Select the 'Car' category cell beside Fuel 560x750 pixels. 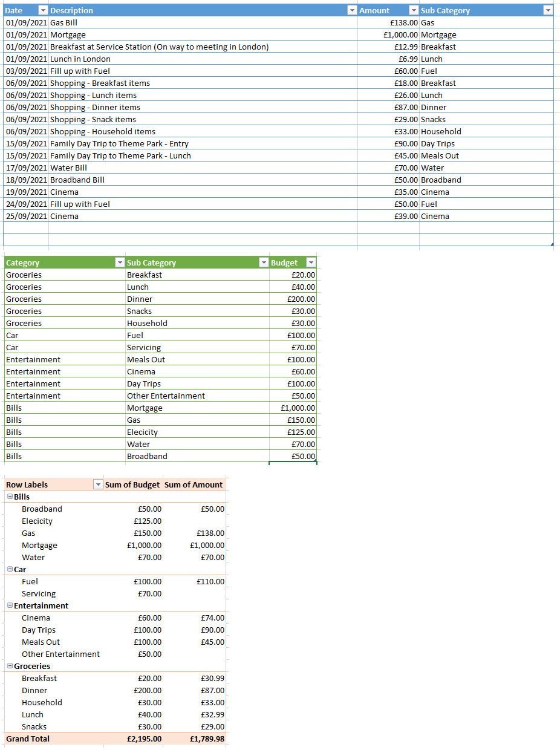point(64,335)
